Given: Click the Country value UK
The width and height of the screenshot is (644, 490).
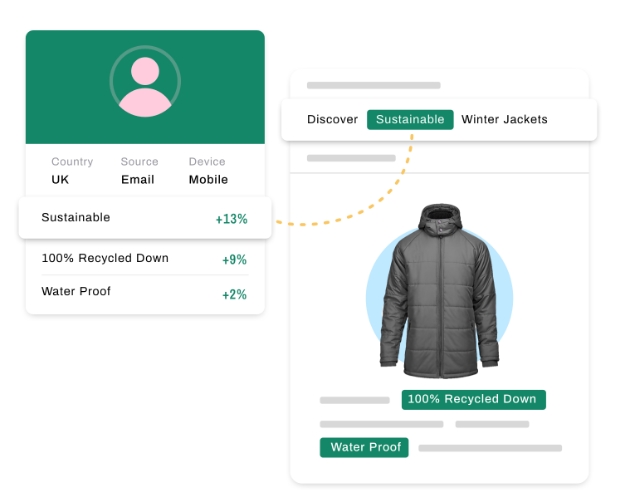Looking at the screenshot, I should point(60,179).
